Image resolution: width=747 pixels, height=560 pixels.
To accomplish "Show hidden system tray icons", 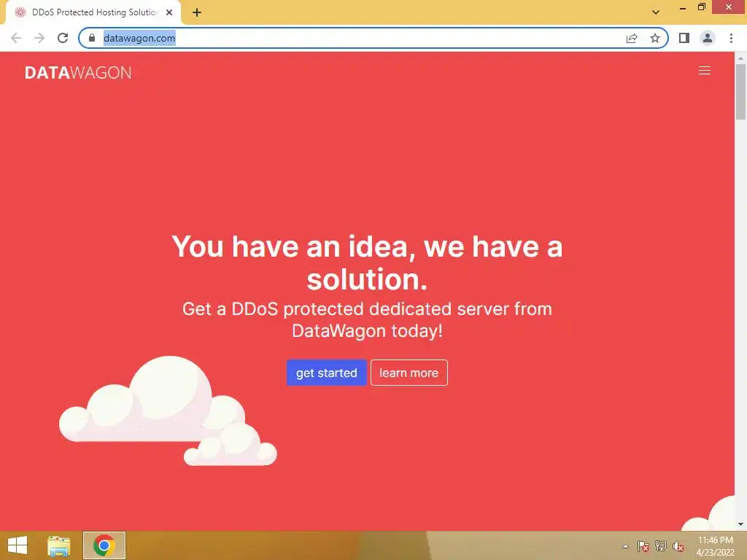I will pos(625,546).
